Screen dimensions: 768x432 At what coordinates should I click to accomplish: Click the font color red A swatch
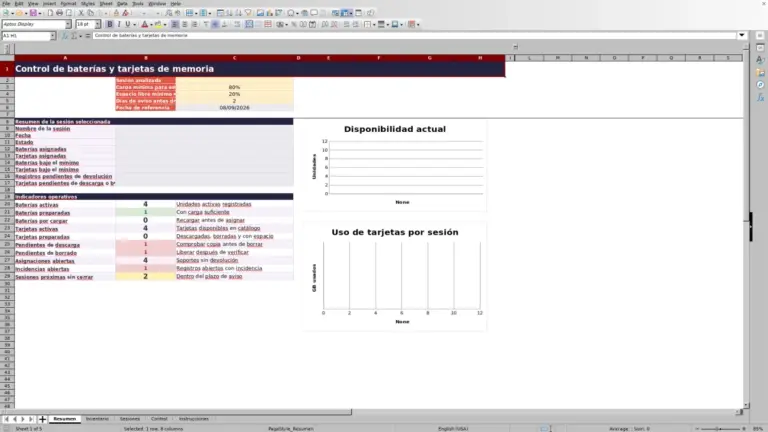[x=144, y=24]
